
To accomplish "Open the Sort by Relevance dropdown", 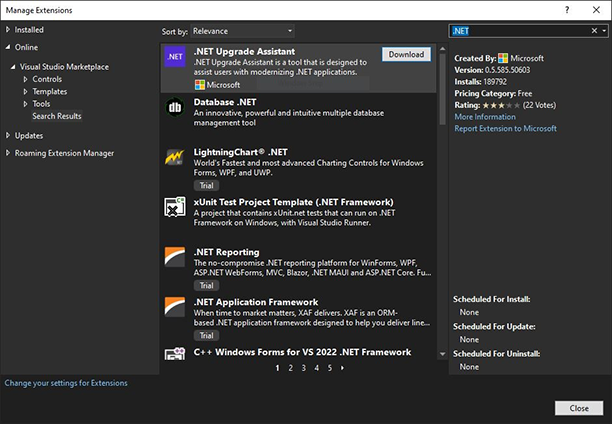I will click(242, 31).
